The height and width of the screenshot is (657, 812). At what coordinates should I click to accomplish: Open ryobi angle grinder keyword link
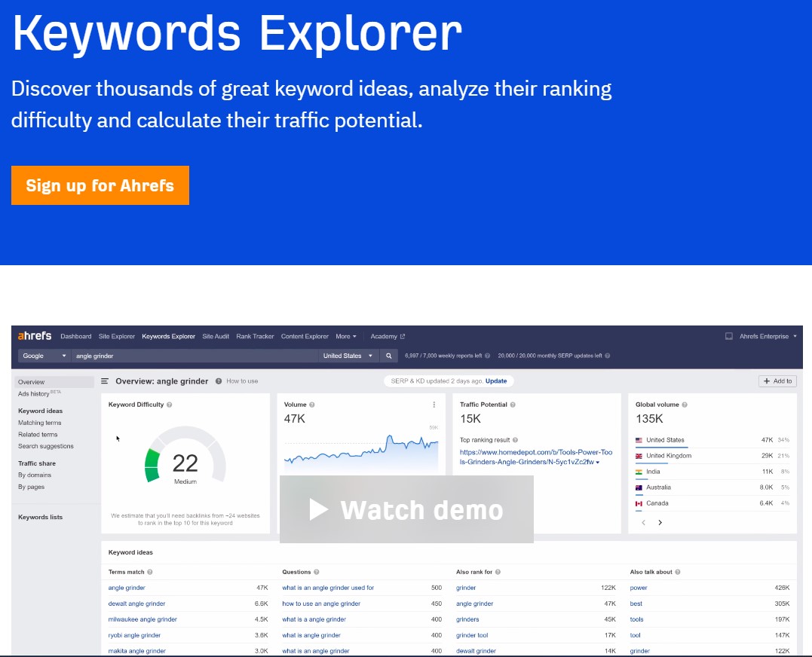pos(134,635)
